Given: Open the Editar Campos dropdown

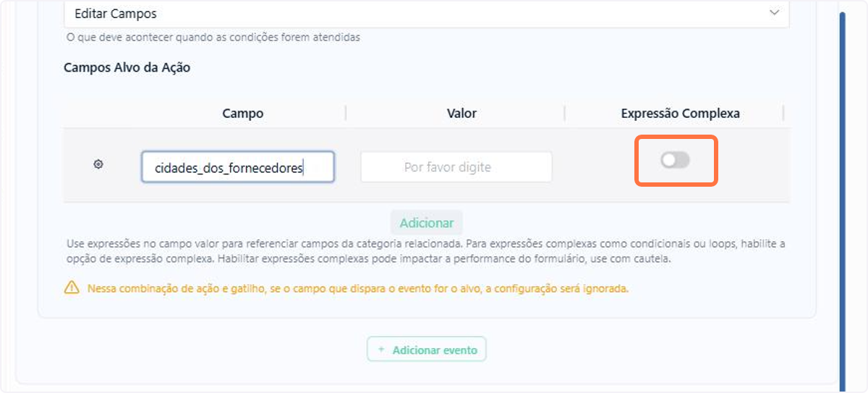Looking at the screenshot, I should click(426, 13).
